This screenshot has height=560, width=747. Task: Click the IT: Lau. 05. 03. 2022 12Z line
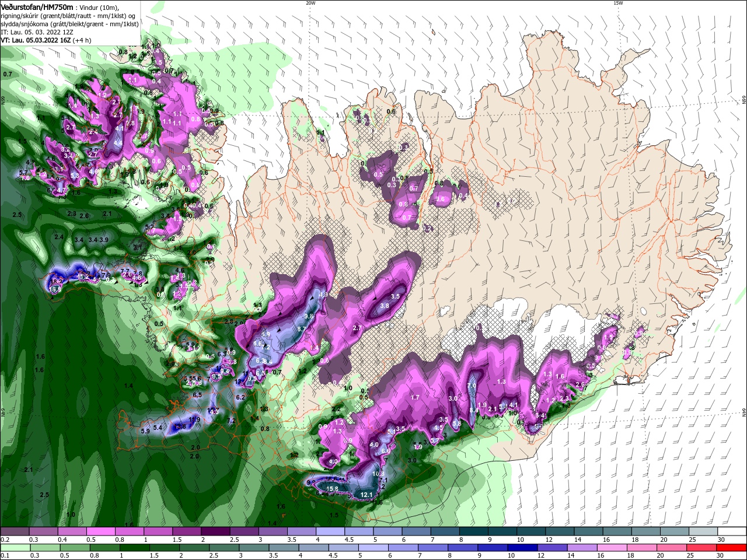pyautogui.click(x=37, y=32)
